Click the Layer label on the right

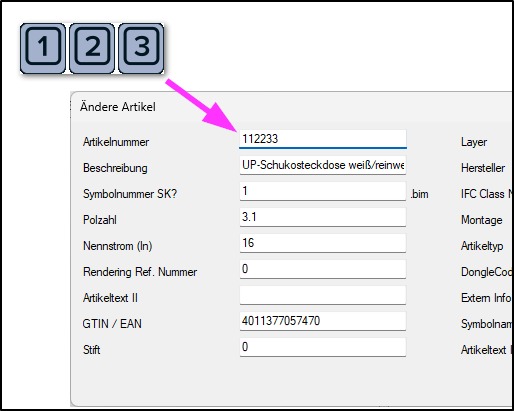tap(474, 142)
